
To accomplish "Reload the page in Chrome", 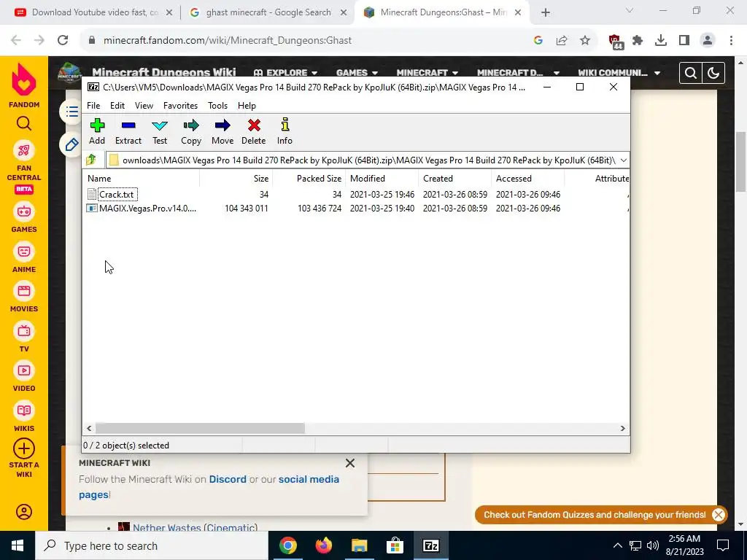I will click(x=63, y=41).
